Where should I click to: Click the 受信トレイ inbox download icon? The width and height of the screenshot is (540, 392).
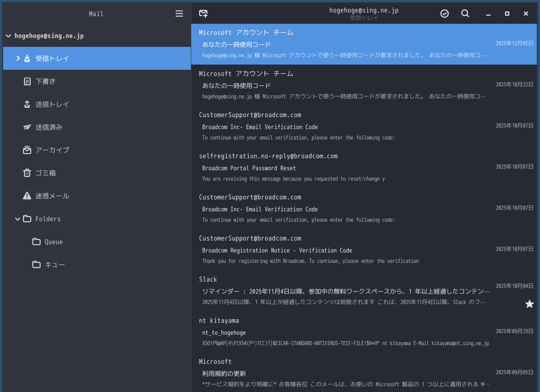point(27,58)
